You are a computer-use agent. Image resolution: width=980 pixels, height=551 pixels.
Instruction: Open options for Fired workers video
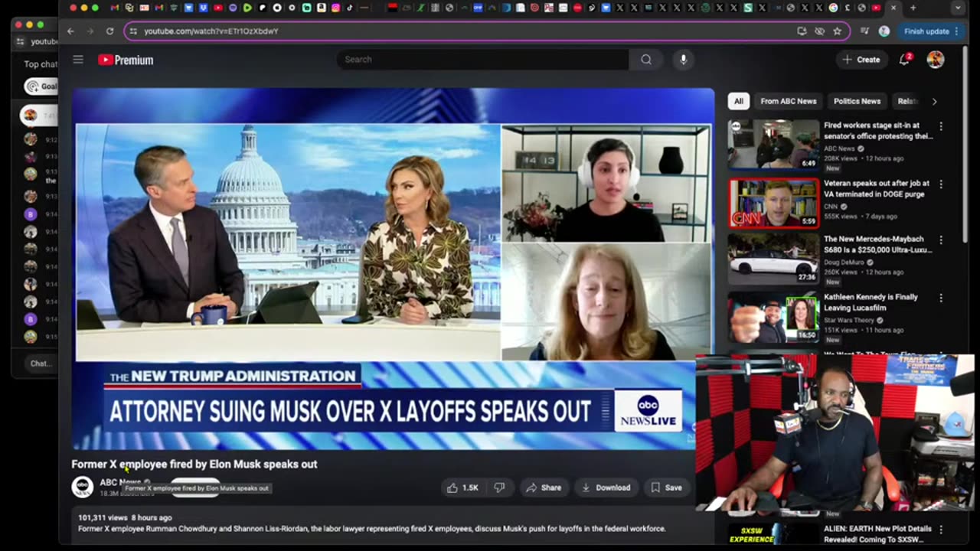[x=941, y=126]
